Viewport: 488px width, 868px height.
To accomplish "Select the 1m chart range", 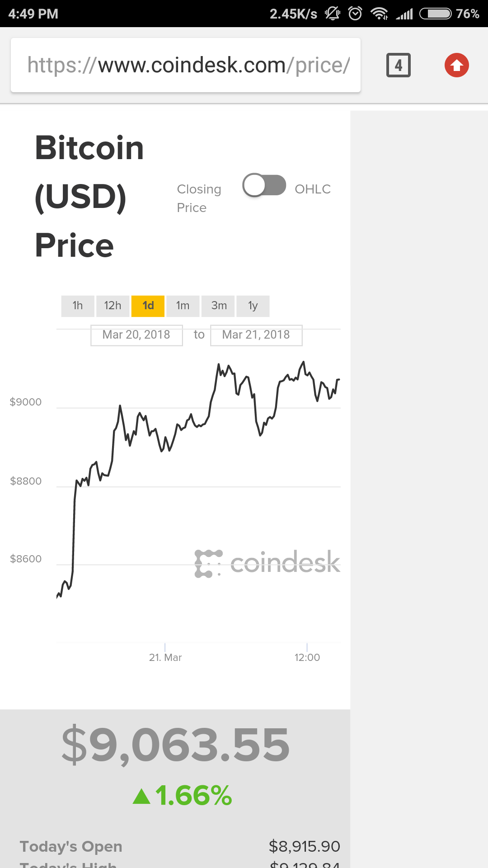I will pyautogui.click(x=183, y=306).
